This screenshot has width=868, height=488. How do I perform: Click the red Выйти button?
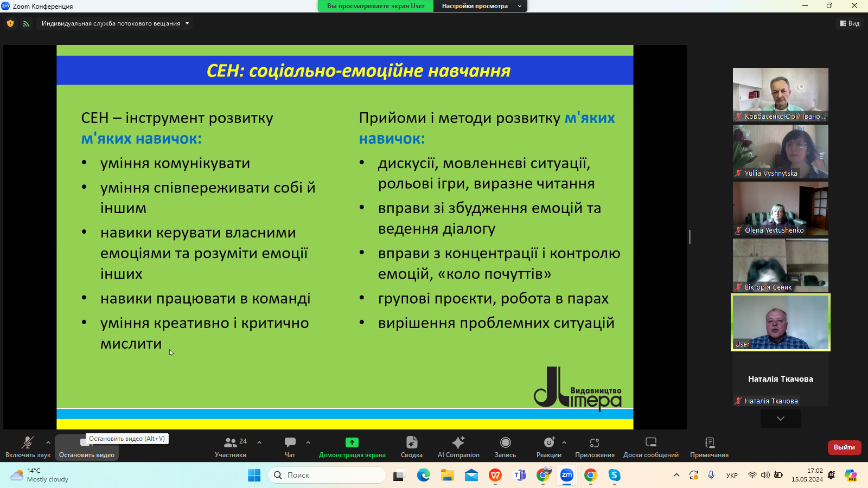coord(844,447)
